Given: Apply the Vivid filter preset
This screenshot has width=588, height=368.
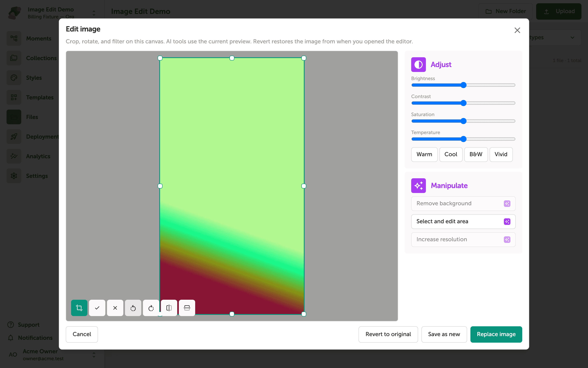Looking at the screenshot, I should [x=501, y=154].
